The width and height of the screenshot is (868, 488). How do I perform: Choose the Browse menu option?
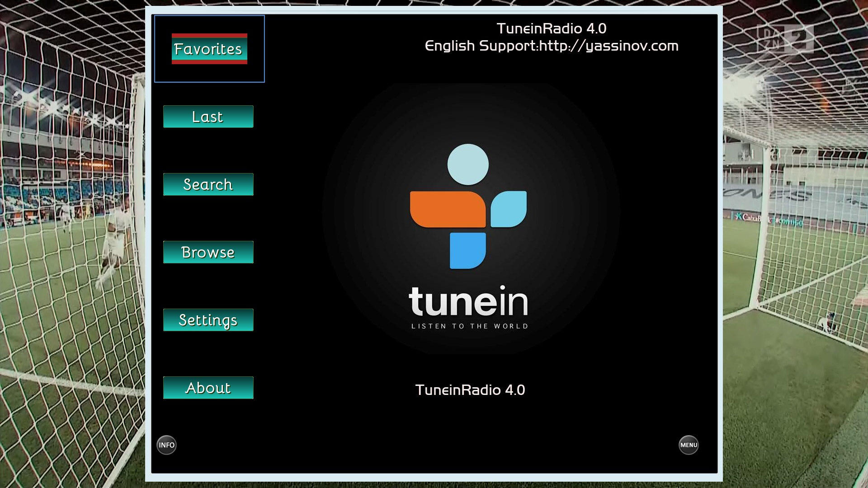208,252
